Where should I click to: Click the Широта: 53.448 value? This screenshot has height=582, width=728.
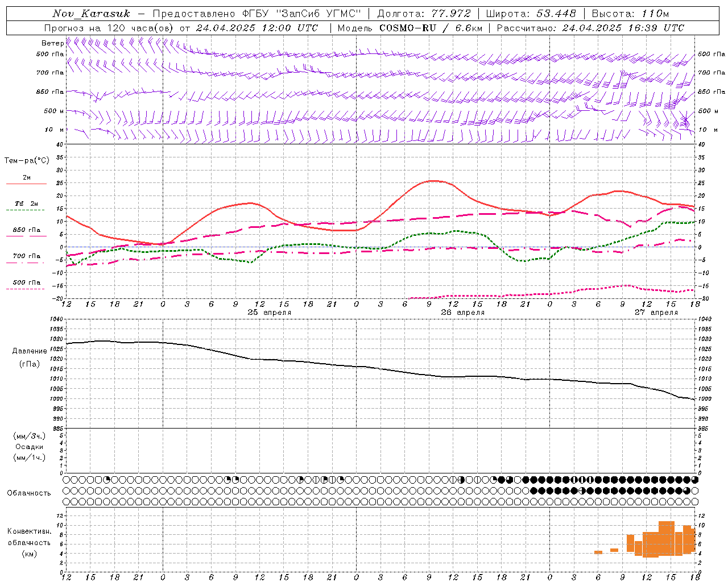[x=531, y=14]
